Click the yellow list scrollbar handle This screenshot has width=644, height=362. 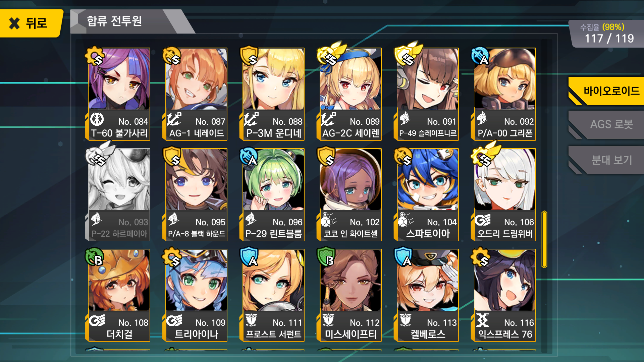click(x=544, y=239)
